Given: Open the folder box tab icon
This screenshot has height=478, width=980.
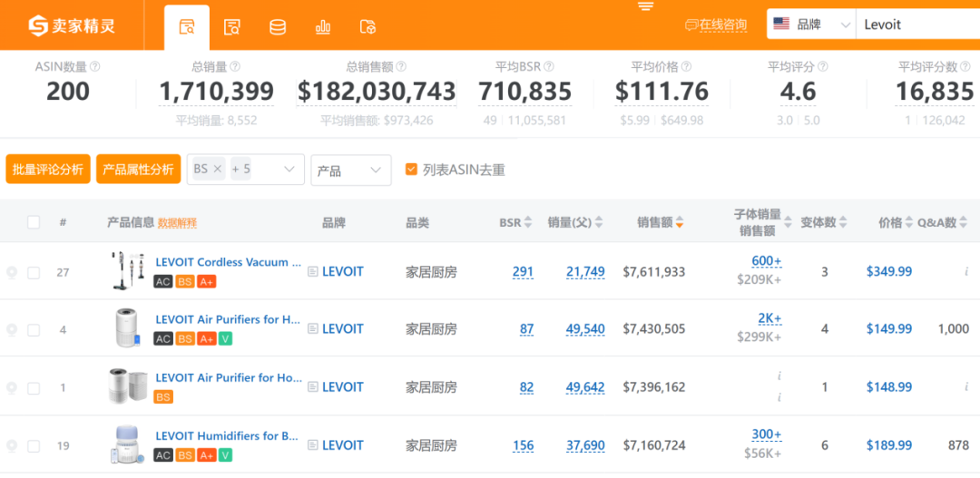Looking at the screenshot, I should tap(368, 27).
